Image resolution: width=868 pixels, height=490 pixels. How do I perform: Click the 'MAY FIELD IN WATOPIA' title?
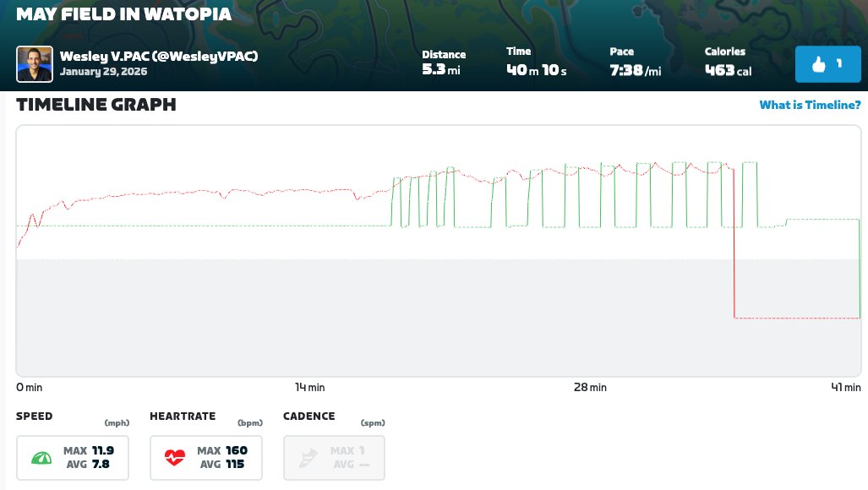click(124, 14)
